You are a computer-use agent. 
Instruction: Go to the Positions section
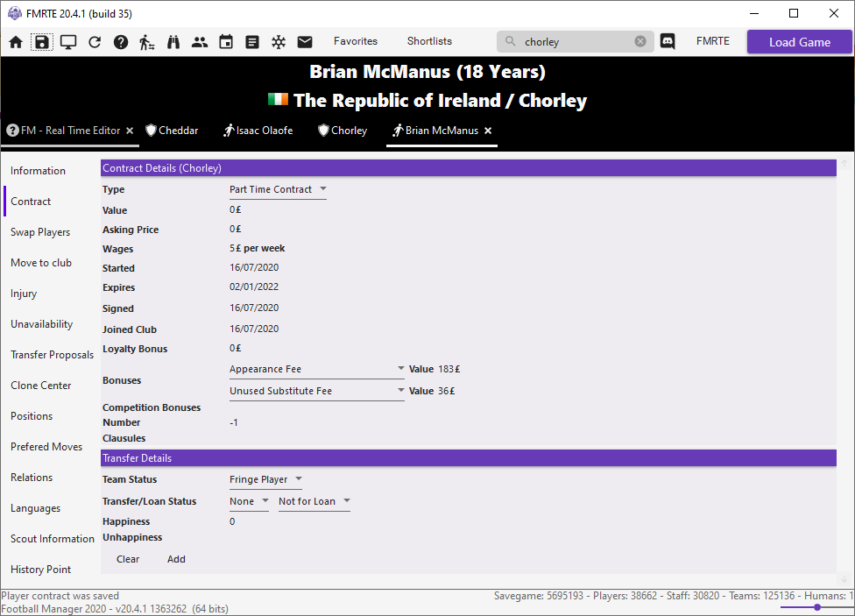tap(32, 415)
